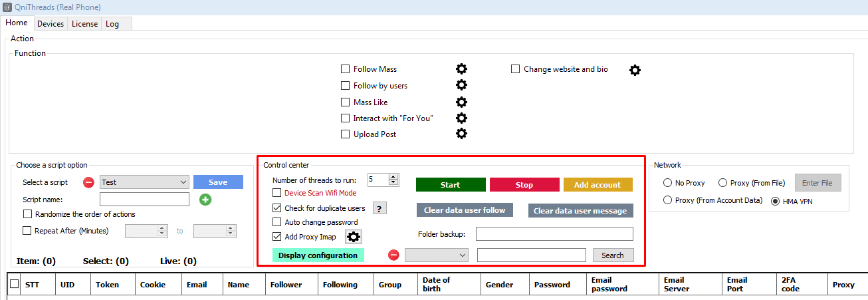Image resolution: width=868 pixels, height=300 pixels.
Task: Click green plus icon next to Script name
Action: (205, 200)
